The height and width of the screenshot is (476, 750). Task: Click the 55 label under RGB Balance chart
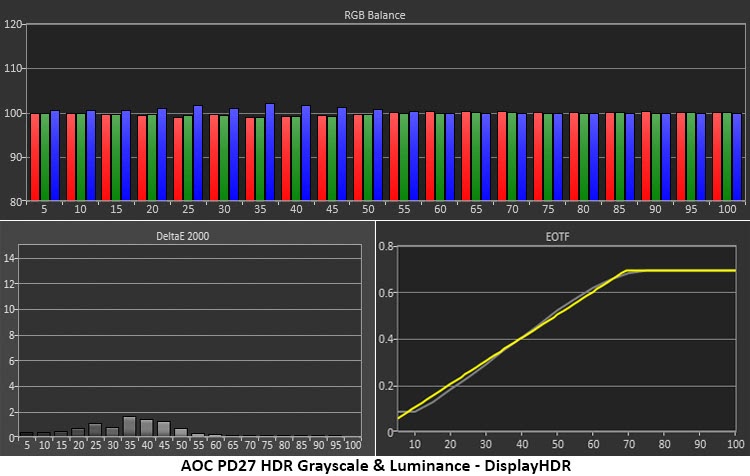pyautogui.click(x=404, y=209)
